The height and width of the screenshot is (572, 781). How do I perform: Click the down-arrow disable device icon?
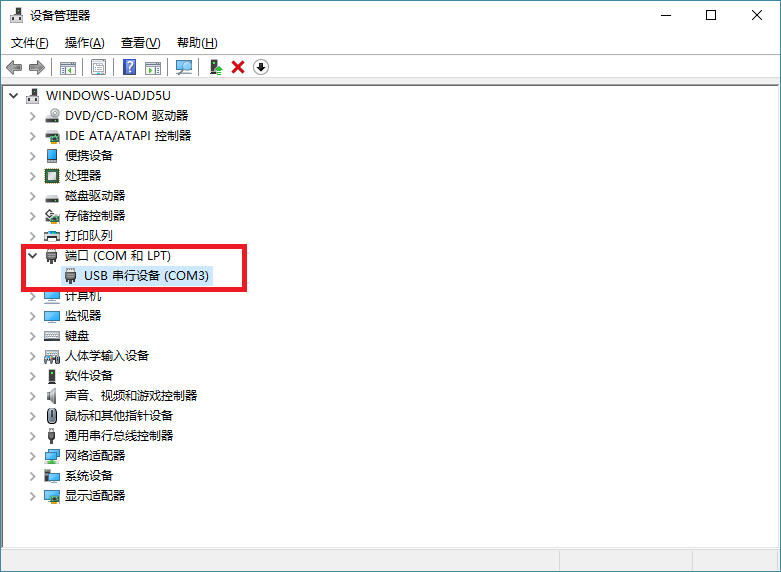[261, 67]
